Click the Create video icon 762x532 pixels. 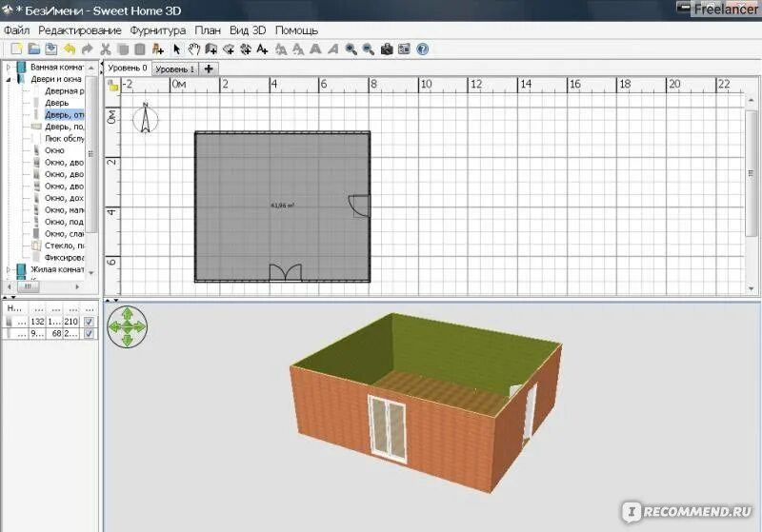coord(404,49)
